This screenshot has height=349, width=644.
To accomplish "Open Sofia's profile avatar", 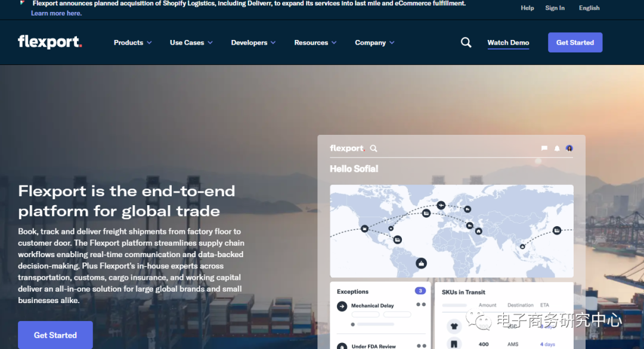I will coord(569,149).
